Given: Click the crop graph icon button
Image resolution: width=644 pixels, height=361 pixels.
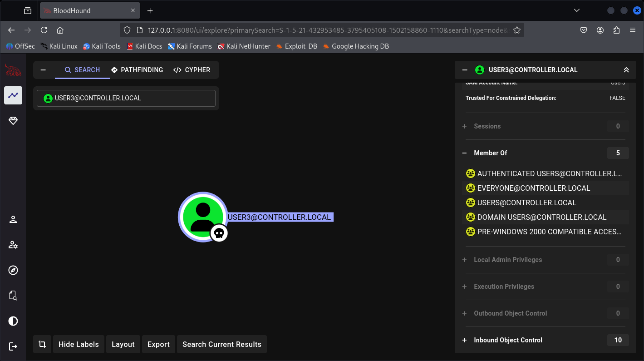Looking at the screenshot, I should (42, 344).
